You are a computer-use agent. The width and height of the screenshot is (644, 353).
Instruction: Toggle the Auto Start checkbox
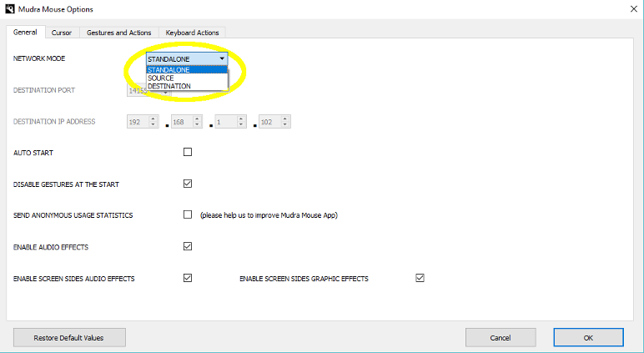(x=188, y=152)
